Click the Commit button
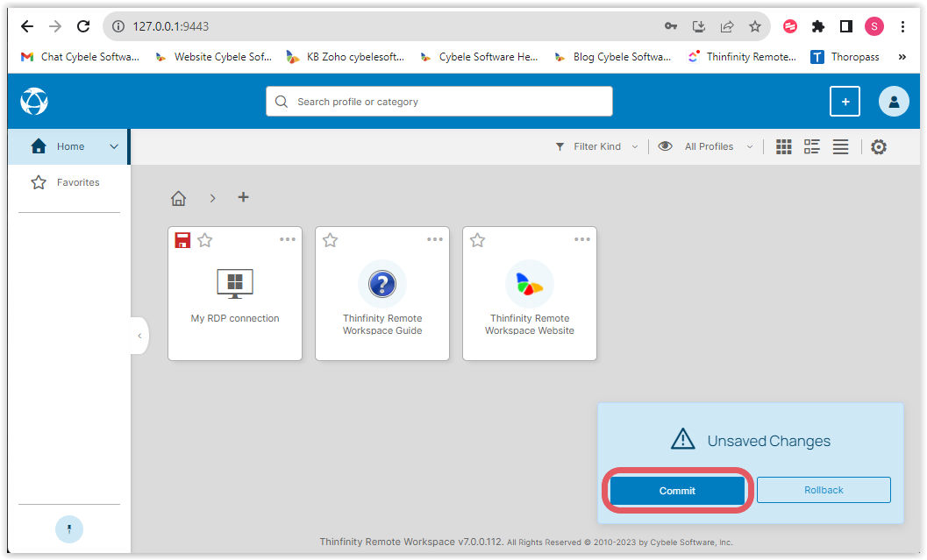 (x=677, y=490)
